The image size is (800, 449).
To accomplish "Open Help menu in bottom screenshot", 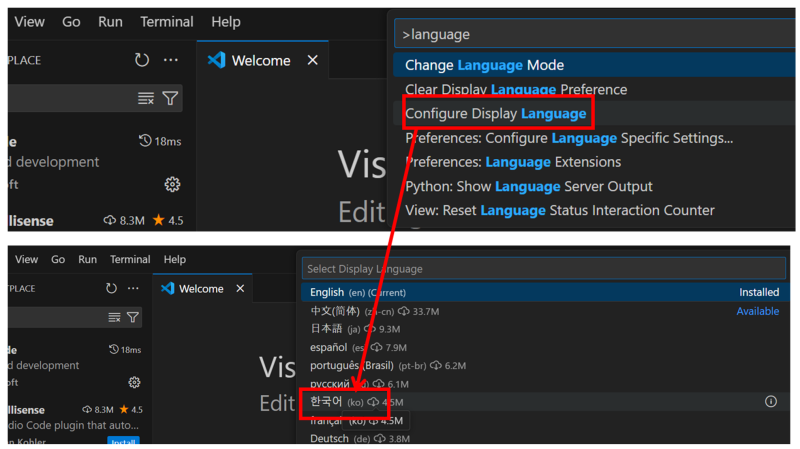I will [x=174, y=259].
